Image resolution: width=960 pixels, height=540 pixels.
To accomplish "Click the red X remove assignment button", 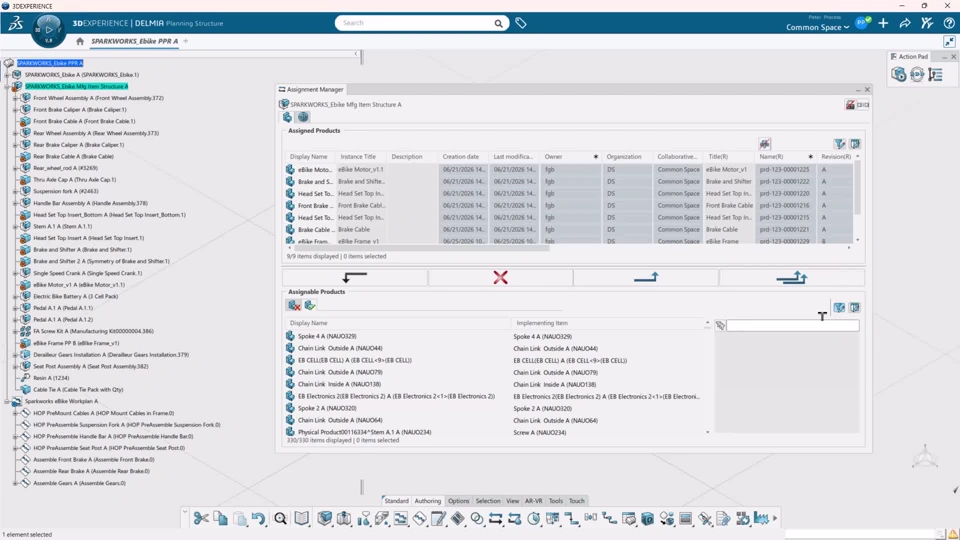I will (x=500, y=277).
